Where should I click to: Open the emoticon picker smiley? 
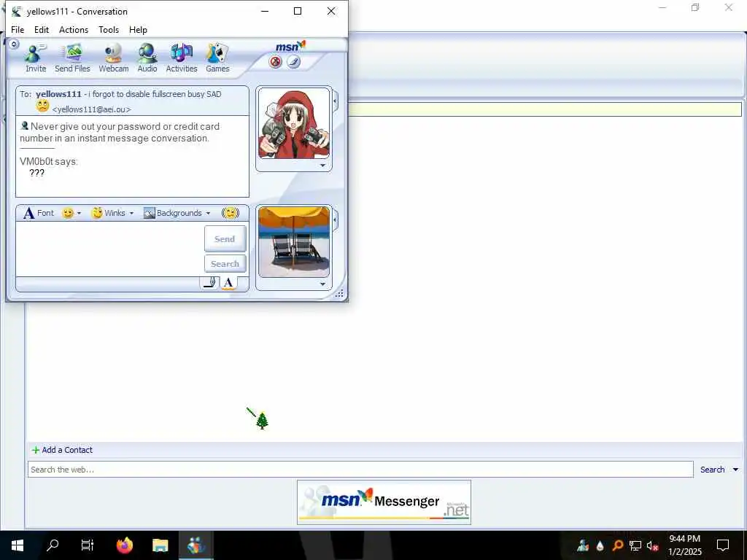click(68, 213)
